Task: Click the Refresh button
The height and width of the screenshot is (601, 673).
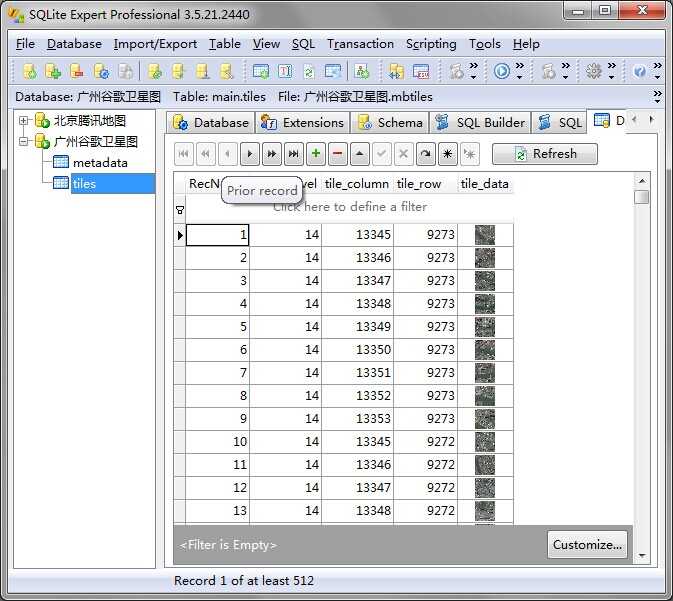Action: 545,154
